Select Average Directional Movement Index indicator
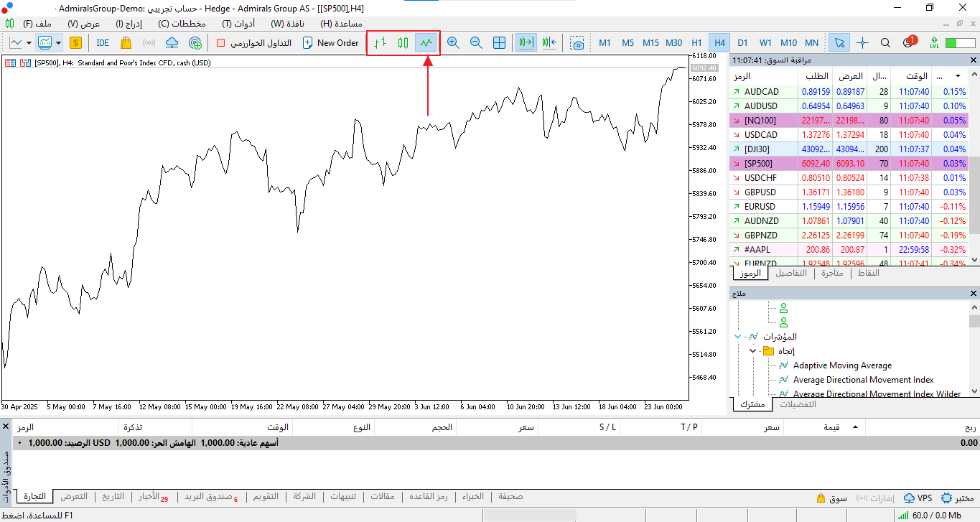The width and height of the screenshot is (980, 522). coord(863,380)
